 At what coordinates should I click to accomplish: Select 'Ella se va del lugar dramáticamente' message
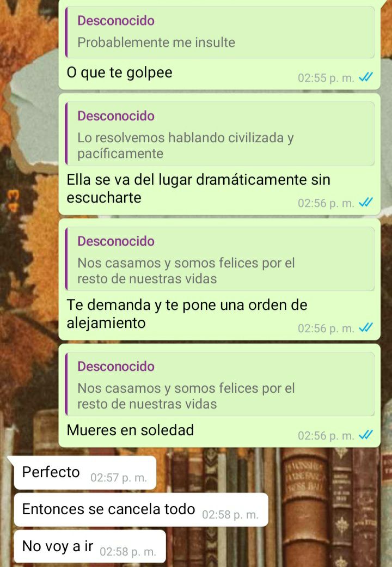click(198, 188)
